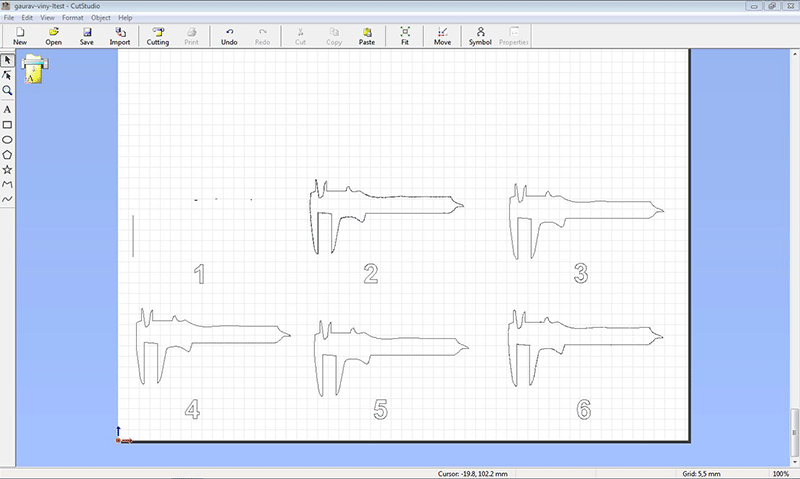Screen dimensions: 800x479
Task: Click the Properties toolbar icon
Action: pos(513,36)
